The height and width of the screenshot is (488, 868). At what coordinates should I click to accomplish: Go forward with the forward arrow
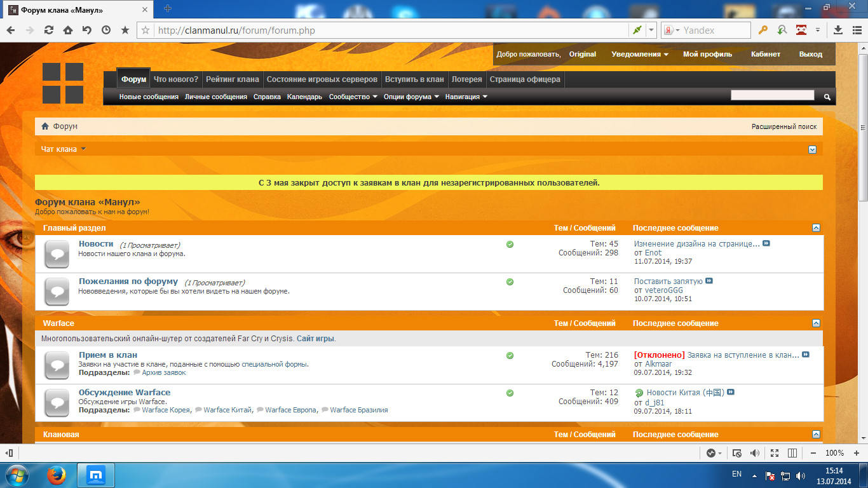[x=30, y=30]
